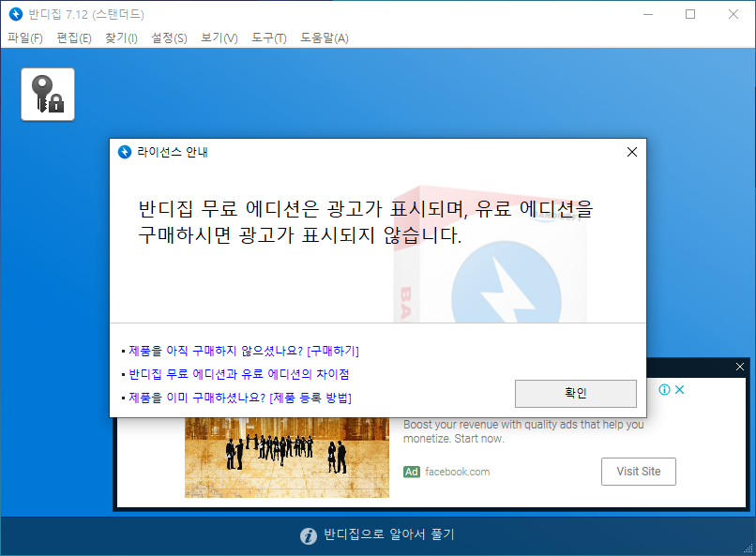
Task: Click the facebook.com ad source text
Action: pyautogui.click(x=457, y=472)
